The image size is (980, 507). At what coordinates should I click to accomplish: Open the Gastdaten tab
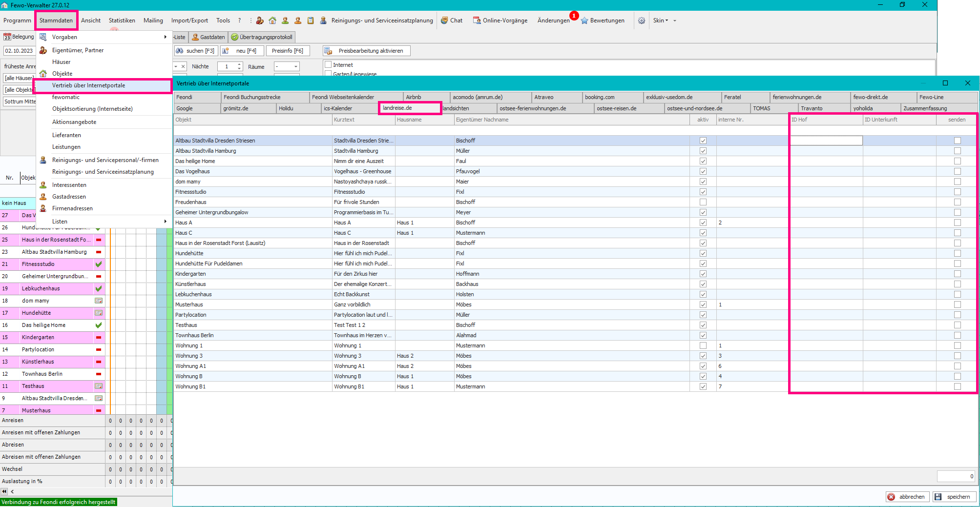(x=209, y=37)
